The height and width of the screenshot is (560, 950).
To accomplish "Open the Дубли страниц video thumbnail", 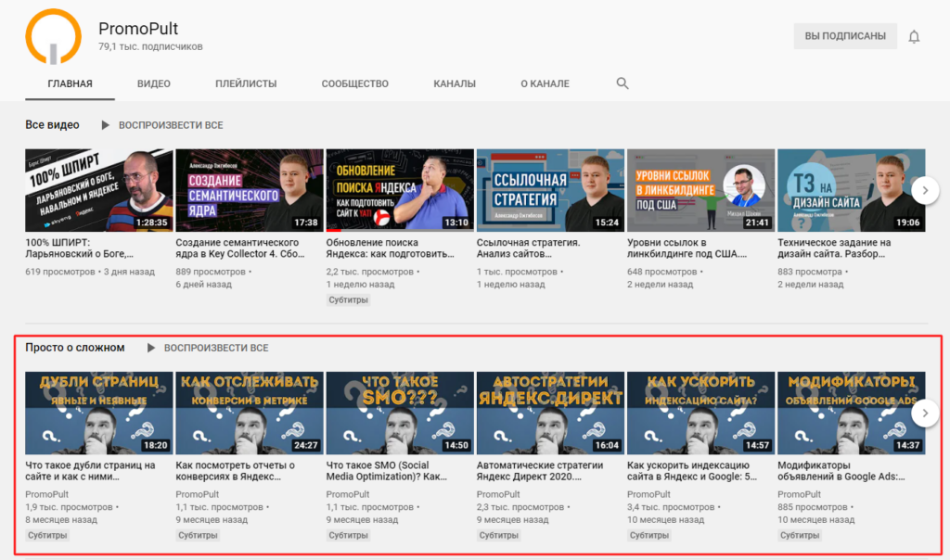I will 98,413.
